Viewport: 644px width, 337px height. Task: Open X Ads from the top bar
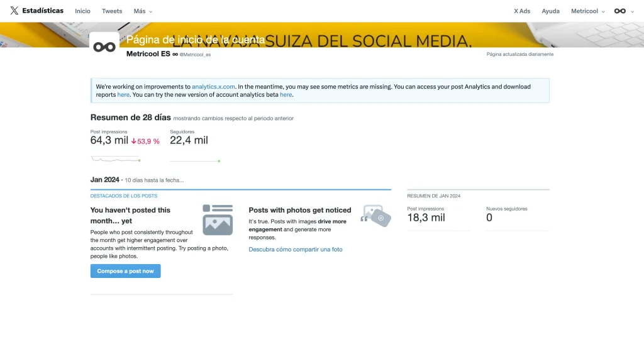coord(522,11)
